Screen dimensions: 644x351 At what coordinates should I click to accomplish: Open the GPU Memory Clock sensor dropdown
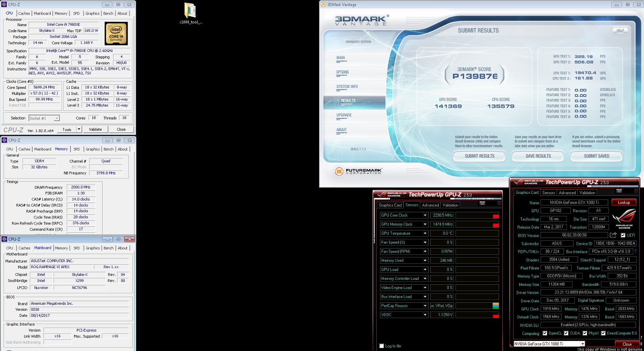coord(425,224)
